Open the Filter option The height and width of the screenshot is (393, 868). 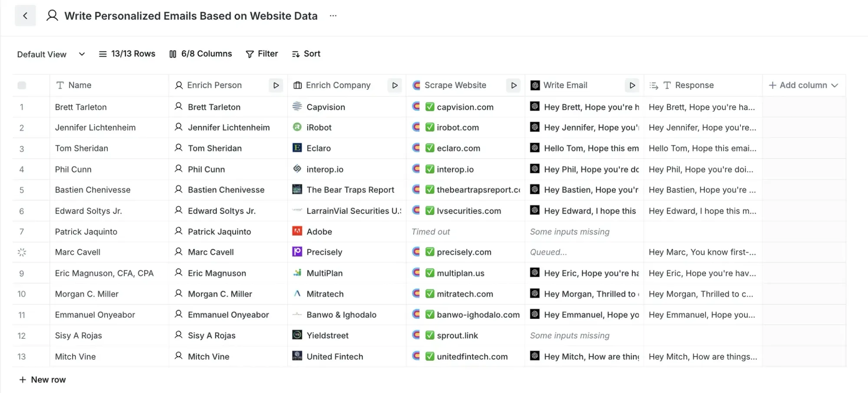coord(262,54)
